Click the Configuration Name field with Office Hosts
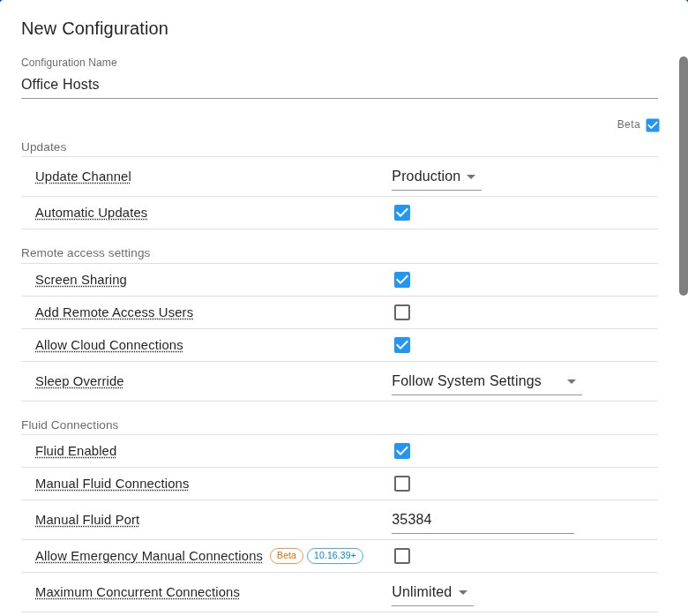Viewport: 688px width, 616px height. tap(340, 85)
